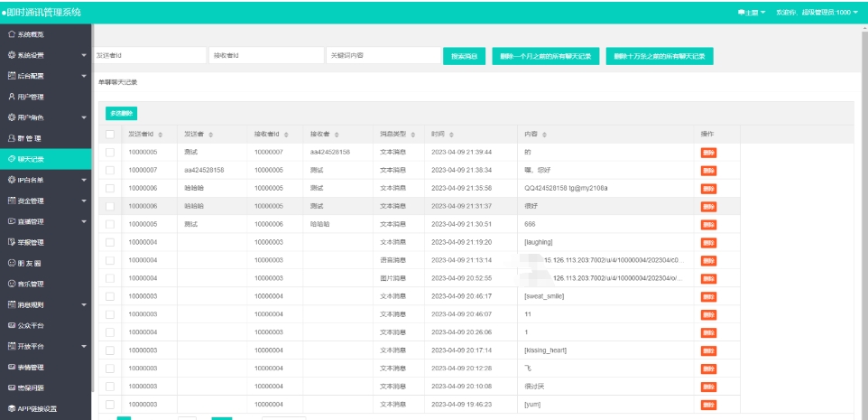Expand the 开放平台 sidebar submenu arrow
The height and width of the screenshot is (420, 868).
(x=84, y=346)
